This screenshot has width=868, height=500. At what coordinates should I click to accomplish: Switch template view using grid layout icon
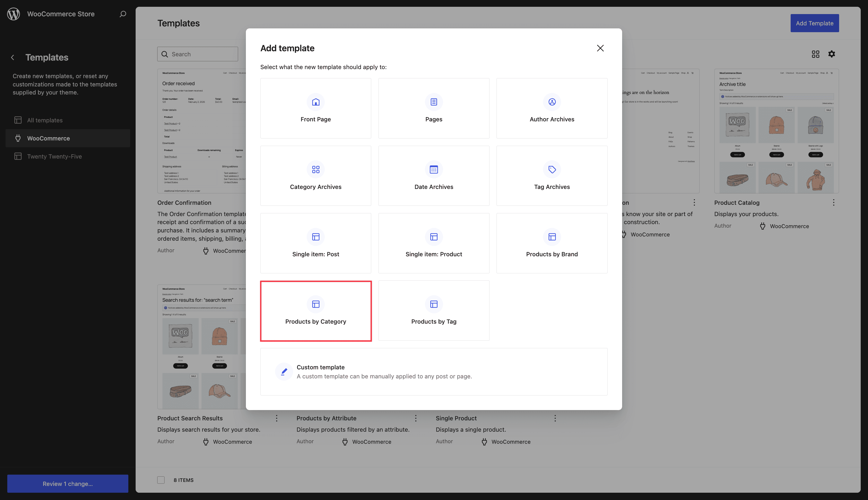(816, 54)
